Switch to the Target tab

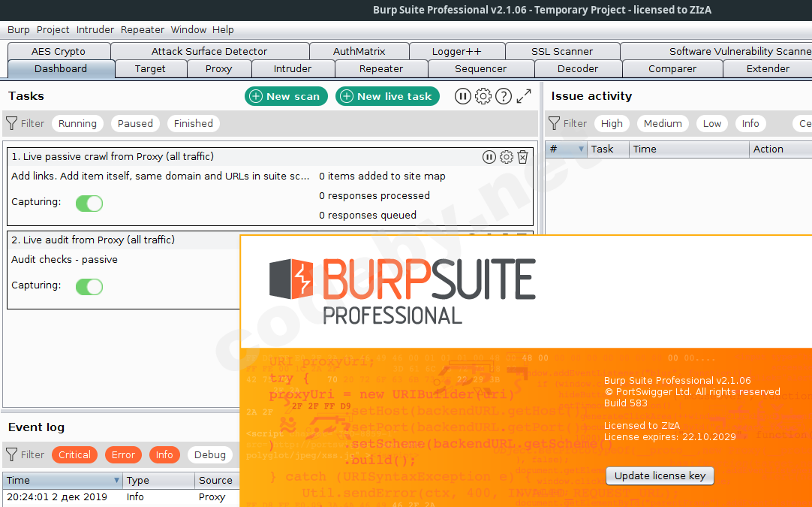pyautogui.click(x=150, y=69)
